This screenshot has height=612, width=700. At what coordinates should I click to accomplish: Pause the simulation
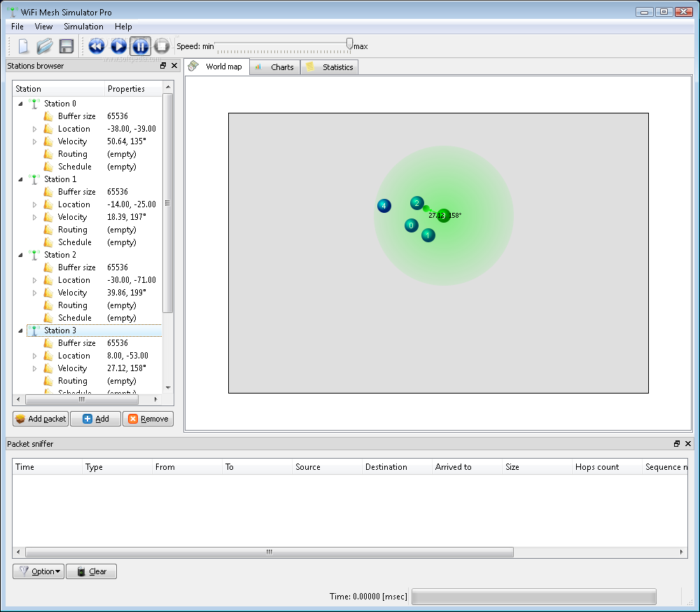tap(140, 46)
